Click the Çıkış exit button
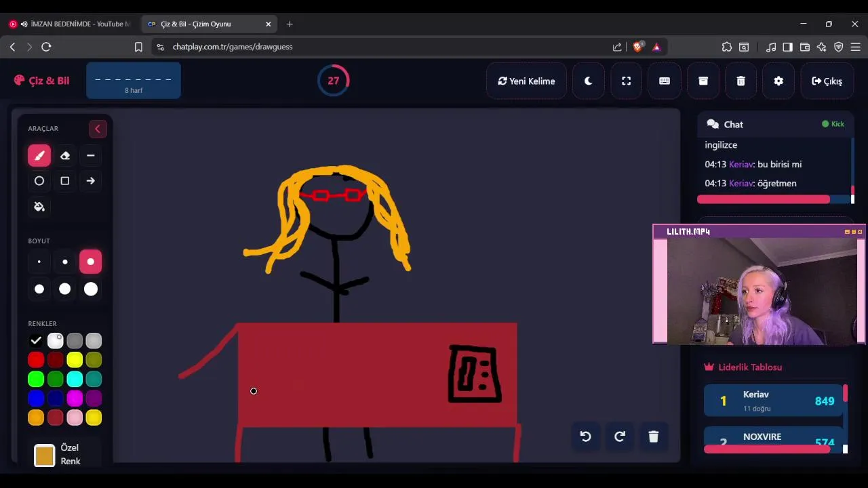This screenshot has height=488, width=868. click(x=827, y=81)
